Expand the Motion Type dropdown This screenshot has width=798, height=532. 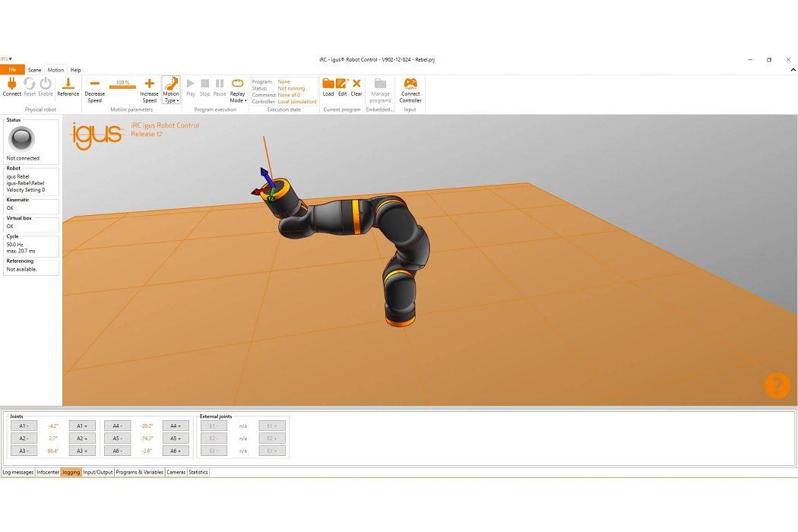click(x=171, y=90)
